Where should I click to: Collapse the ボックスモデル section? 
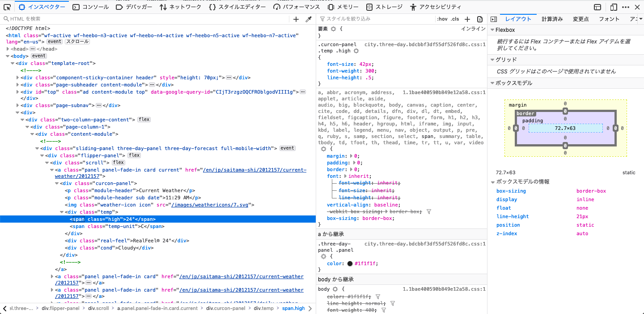[x=492, y=83]
